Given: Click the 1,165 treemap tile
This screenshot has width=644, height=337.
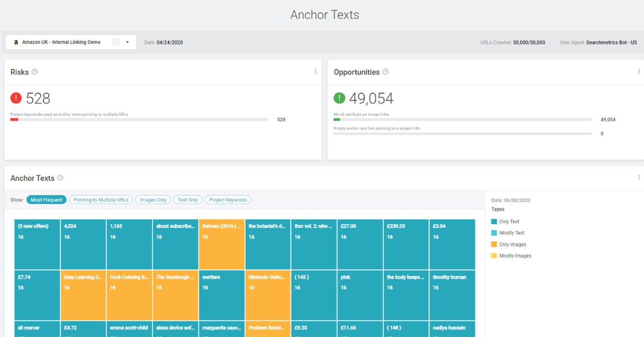Looking at the screenshot, I should pos(129,244).
